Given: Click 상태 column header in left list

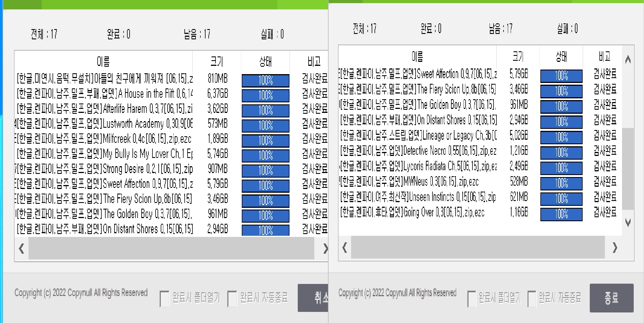Looking at the screenshot, I should coord(265,61).
